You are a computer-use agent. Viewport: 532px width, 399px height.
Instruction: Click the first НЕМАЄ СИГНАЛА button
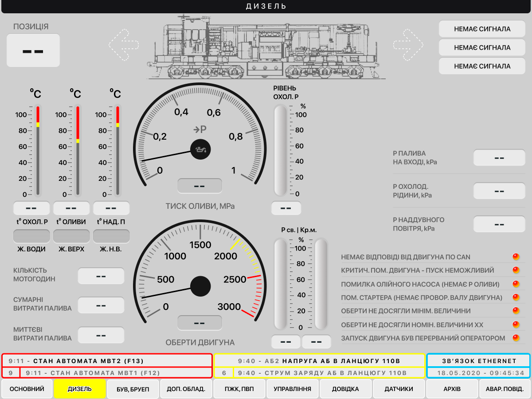coord(482,29)
